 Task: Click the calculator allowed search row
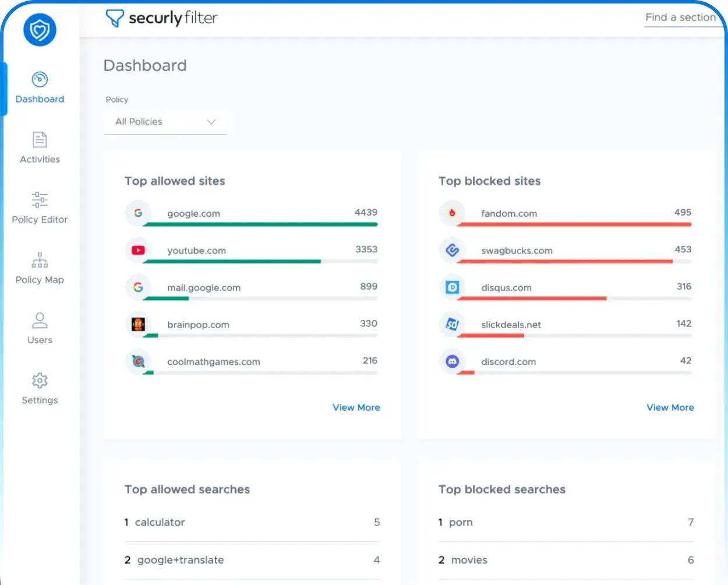[x=252, y=523]
